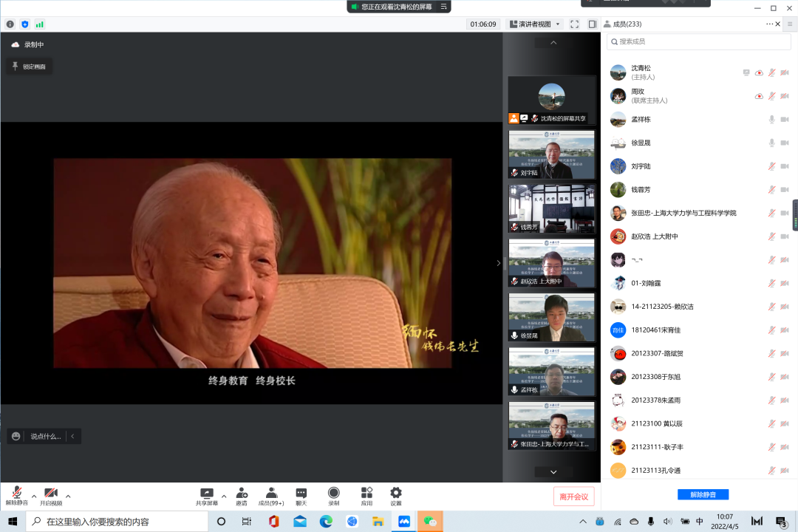The width and height of the screenshot is (798, 532).
Task: Select 刘宇陆 video thumbnail
Action: click(552, 154)
